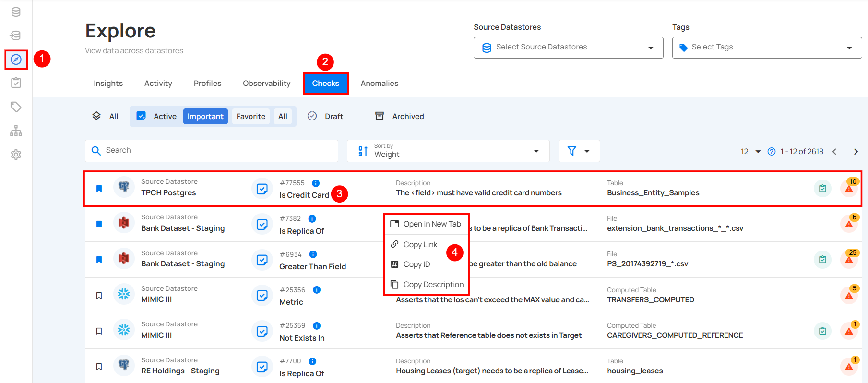Go to next page of results

coord(856,152)
